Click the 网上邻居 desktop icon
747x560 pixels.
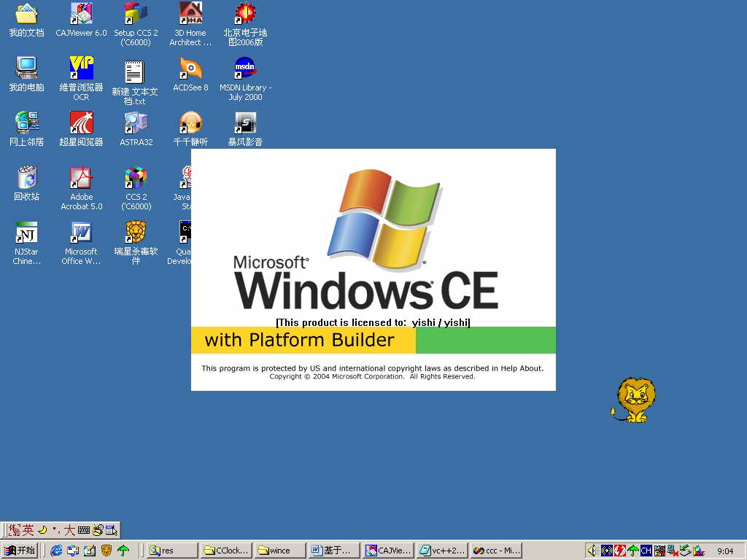[x=27, y=128]
